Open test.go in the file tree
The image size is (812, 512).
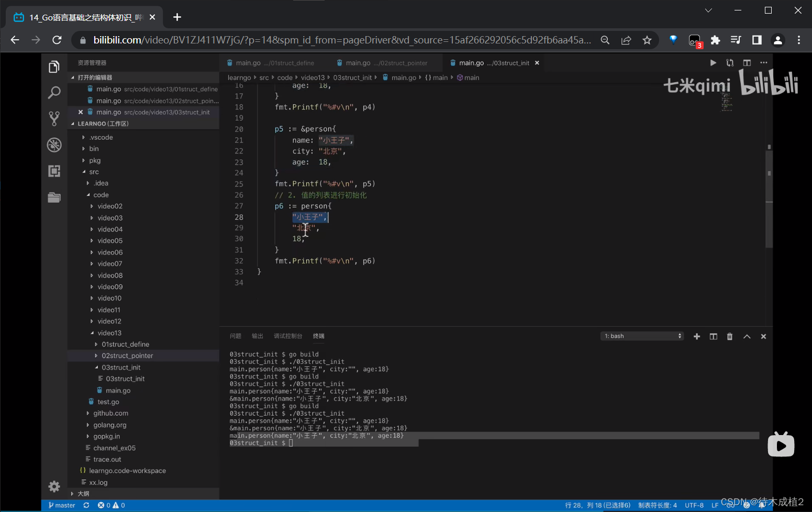coord(108,402)
